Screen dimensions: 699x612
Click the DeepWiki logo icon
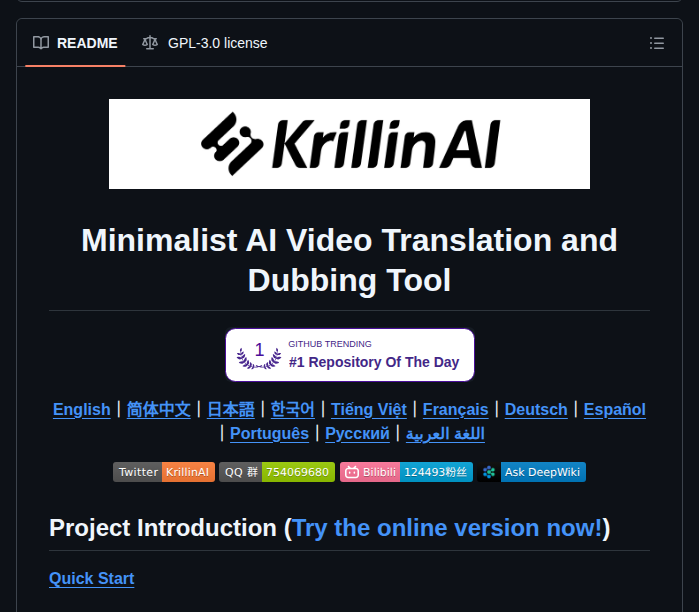click(489, 472)
